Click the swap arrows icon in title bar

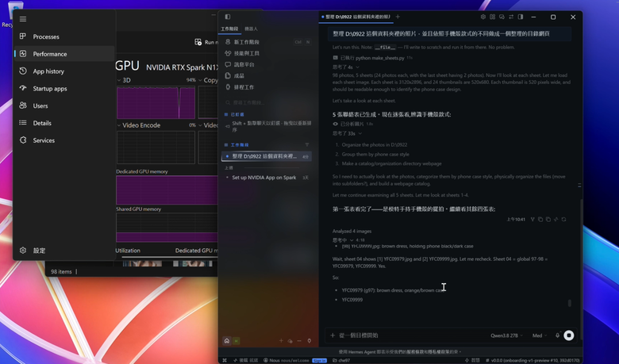point(511,17)
